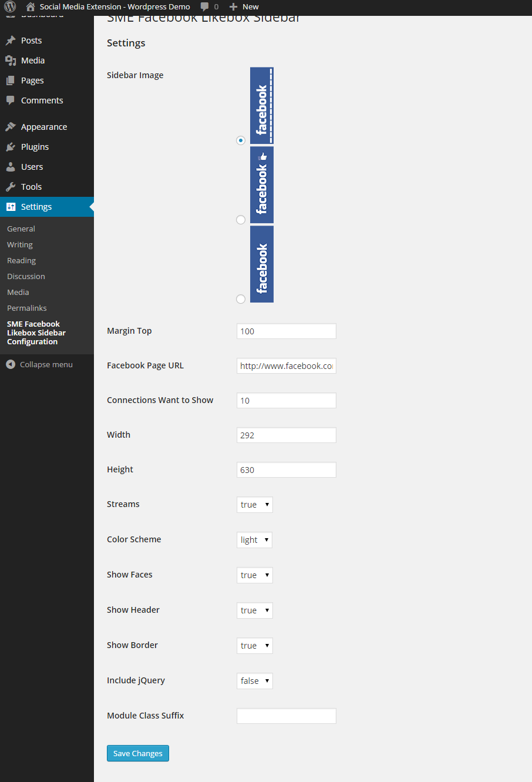
Task: Click the Pages icon in sidebar
Action: coord(11,80)
